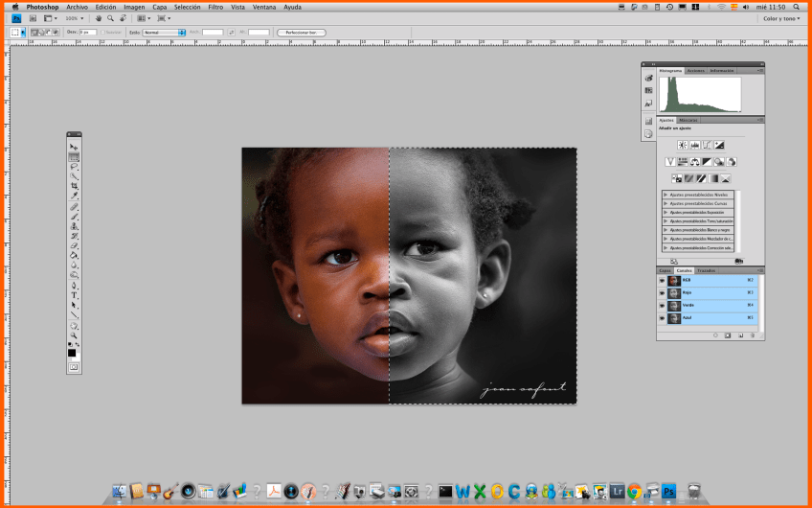812x508 pixels.
Task: Click the Desvanecer input field
Action: click(x=86, y=32)
